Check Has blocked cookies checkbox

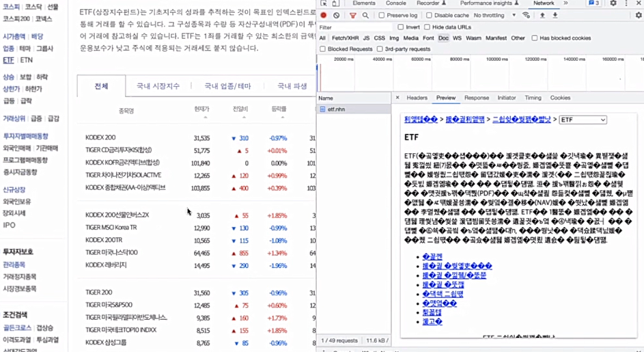point(534,38)
